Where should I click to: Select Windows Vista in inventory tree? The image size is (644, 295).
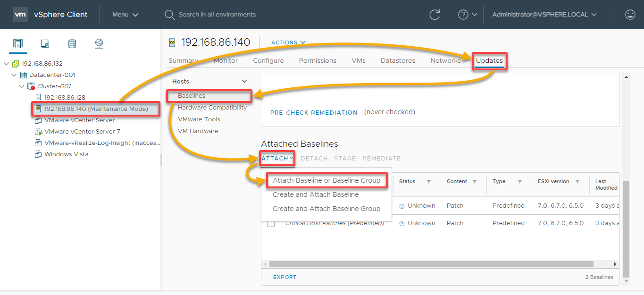(67, 154)
